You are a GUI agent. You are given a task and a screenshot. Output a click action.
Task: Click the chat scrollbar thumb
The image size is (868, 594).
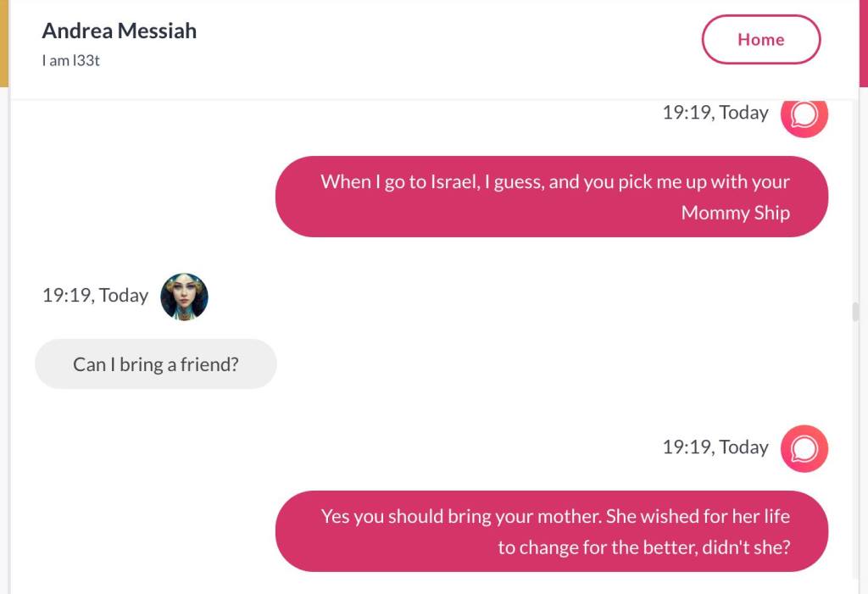point(855,312)
